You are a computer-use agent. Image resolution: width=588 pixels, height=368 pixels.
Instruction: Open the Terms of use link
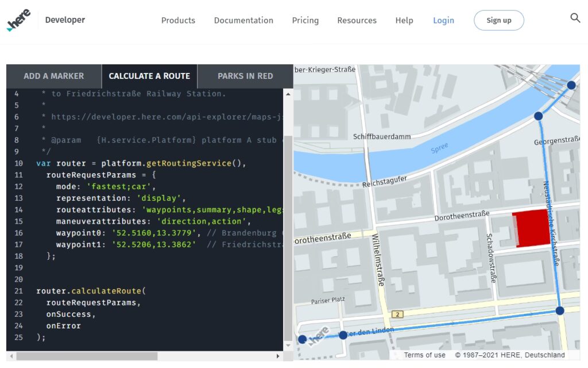click(x=424, y=355)
